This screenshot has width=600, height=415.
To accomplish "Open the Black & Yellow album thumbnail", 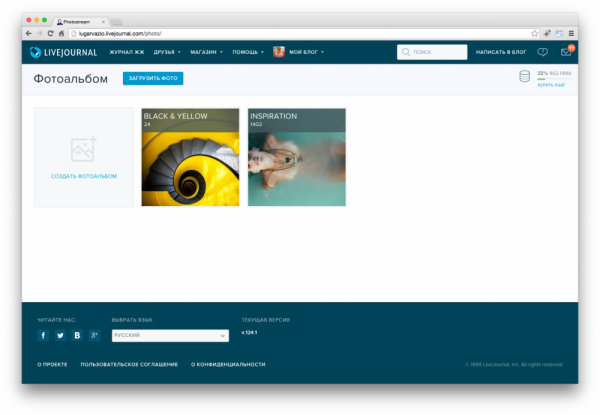I will tap(190, 157).
